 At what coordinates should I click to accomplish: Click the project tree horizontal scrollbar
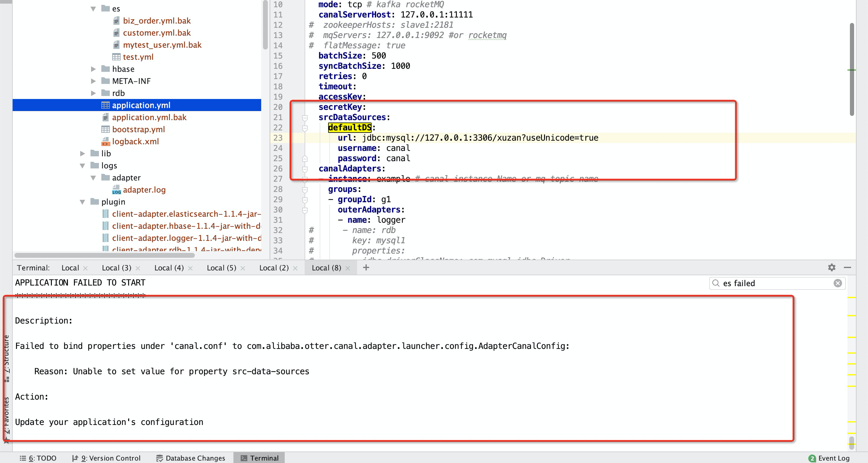point(104,255)
